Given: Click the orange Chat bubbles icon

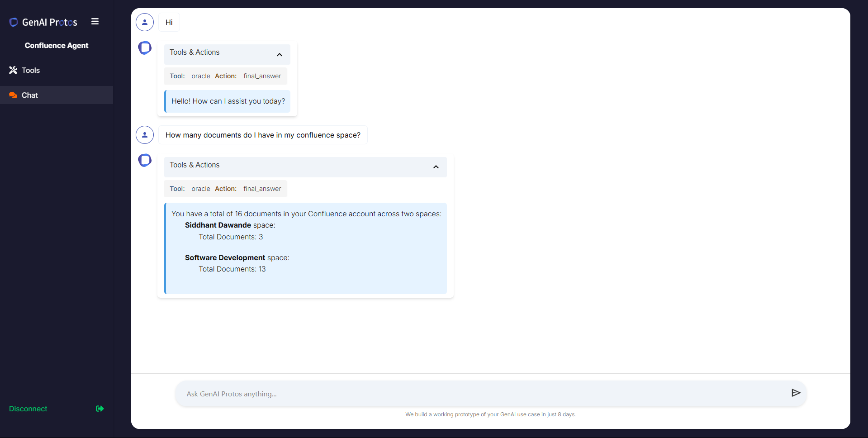Looking at the screenshot, I should [x=13, y=95].
